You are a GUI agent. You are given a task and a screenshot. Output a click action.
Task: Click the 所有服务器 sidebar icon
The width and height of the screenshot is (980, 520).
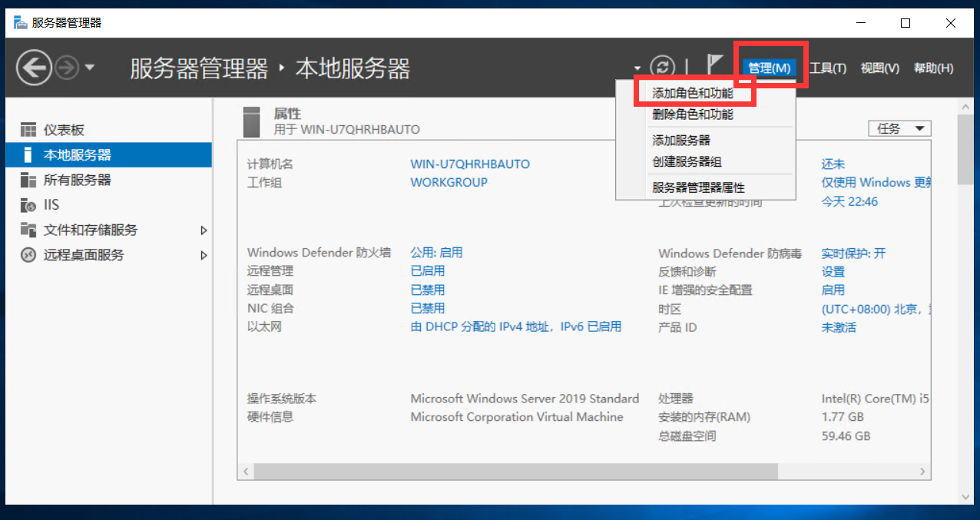coord(28,180)
